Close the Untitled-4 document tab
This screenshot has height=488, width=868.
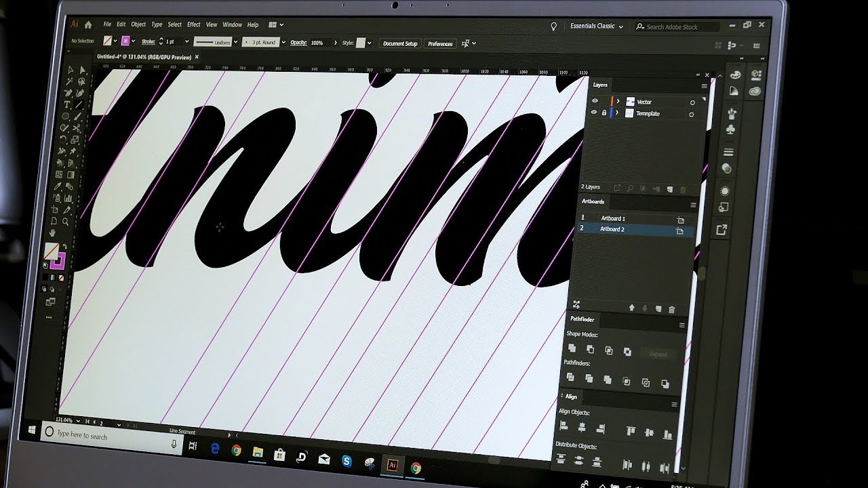click(x=197, y=57)
